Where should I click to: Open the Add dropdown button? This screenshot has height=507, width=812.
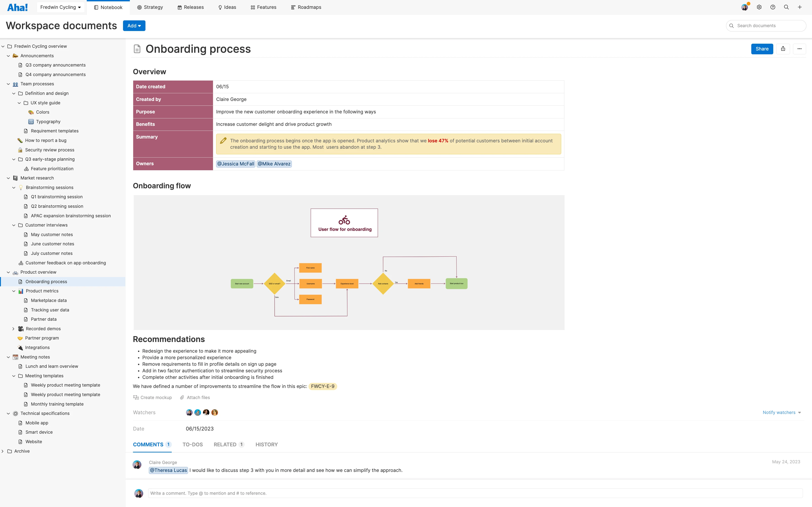(134, 26)
